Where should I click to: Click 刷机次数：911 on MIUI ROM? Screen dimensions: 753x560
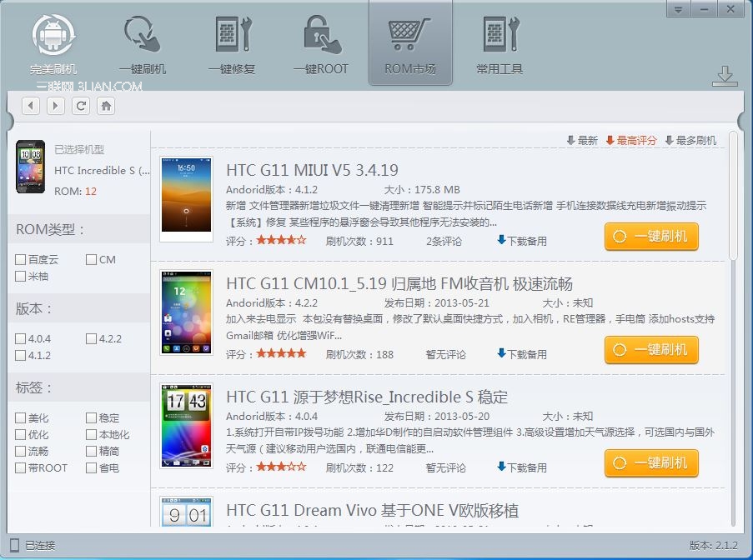coord(359,241)
